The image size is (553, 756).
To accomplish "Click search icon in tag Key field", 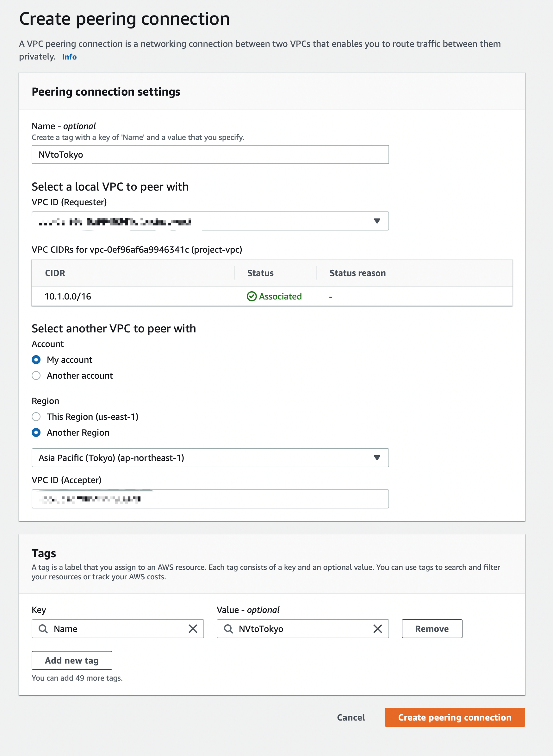I will [43, 629].
